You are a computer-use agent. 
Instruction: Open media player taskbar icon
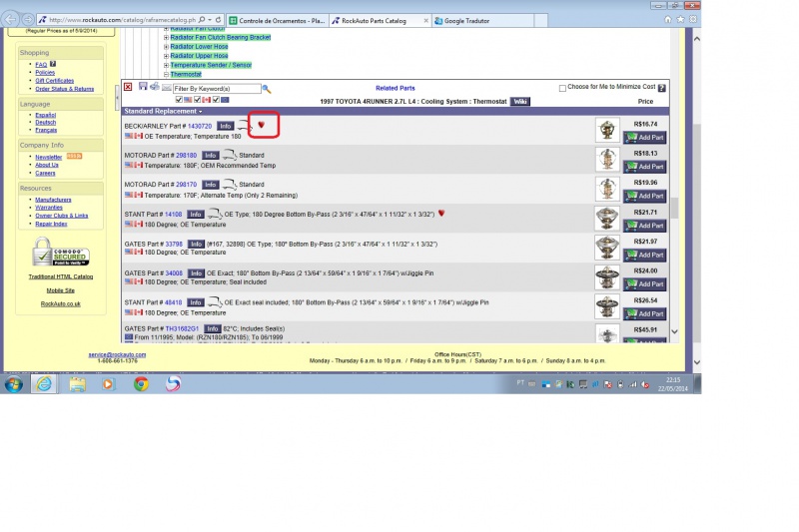click(109, 384)
